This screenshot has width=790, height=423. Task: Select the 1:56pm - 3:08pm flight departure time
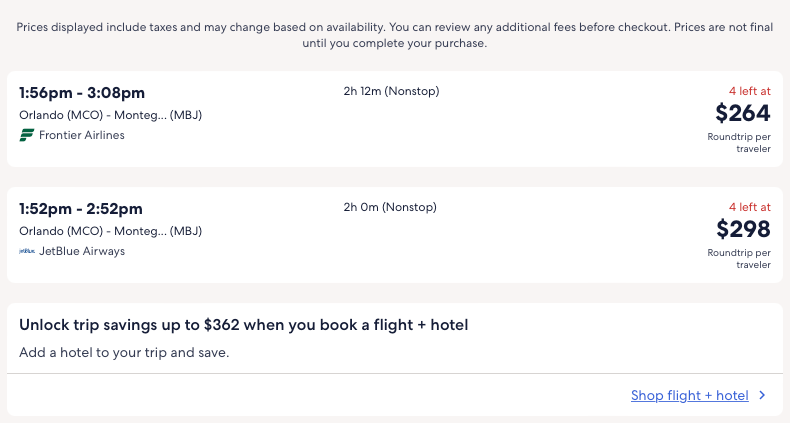pyautogui.click(x=81, y=93)
